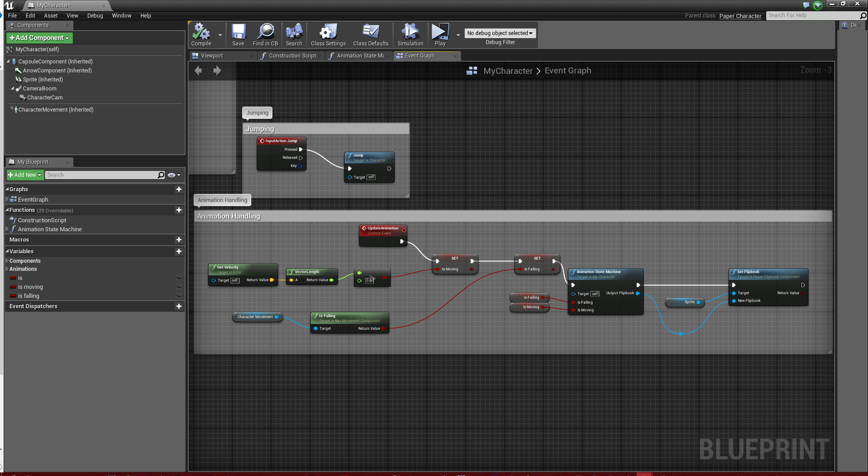This screenshot has height=476, width=868.
Task: Toggle editable eye for 'is moving' variable
Action: tap(179, 287)
